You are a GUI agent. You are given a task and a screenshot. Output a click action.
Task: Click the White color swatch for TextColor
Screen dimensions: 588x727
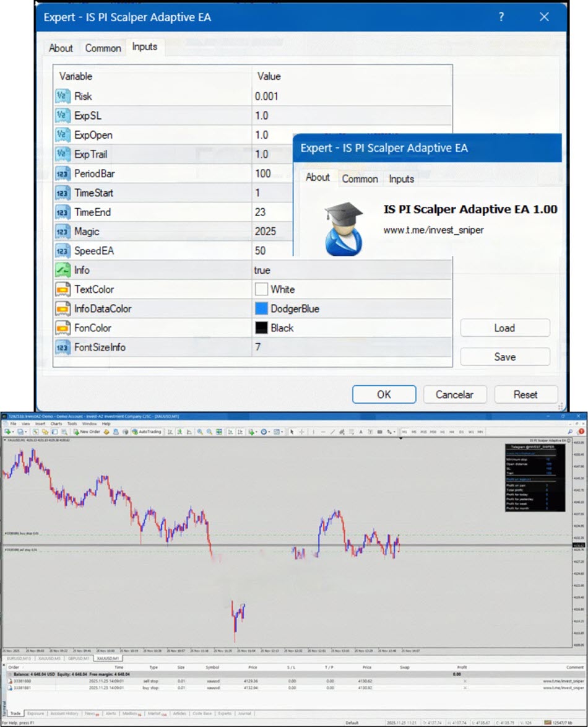pos(261,289)
